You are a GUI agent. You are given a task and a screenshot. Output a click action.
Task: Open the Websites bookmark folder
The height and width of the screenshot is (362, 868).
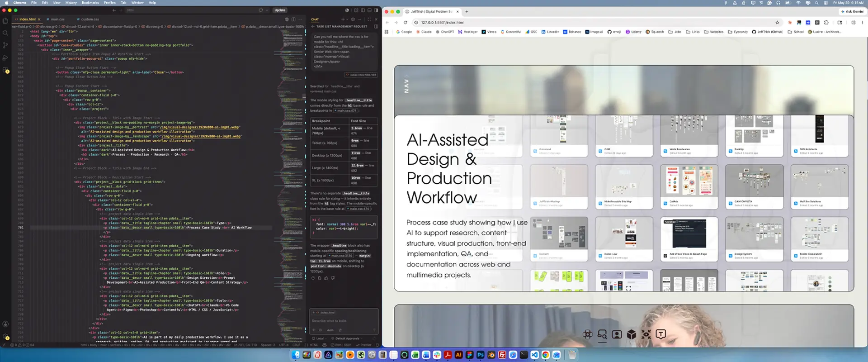coord(713,32)
